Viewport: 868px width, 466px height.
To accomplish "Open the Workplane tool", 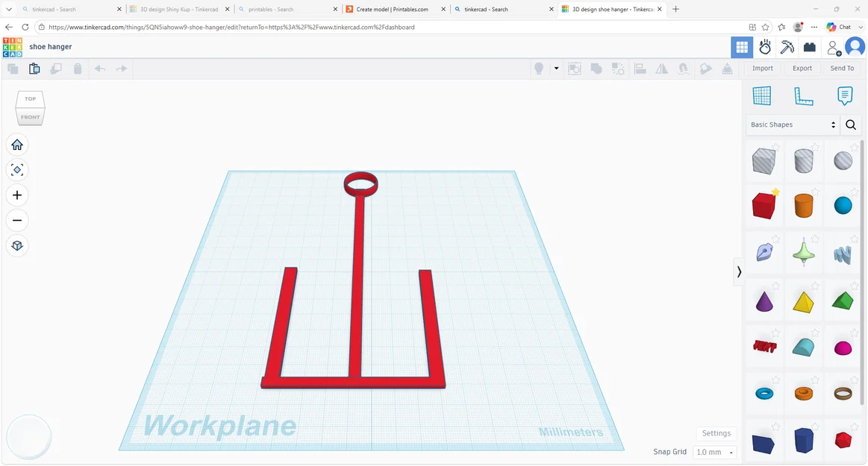I will click(762, 96).
